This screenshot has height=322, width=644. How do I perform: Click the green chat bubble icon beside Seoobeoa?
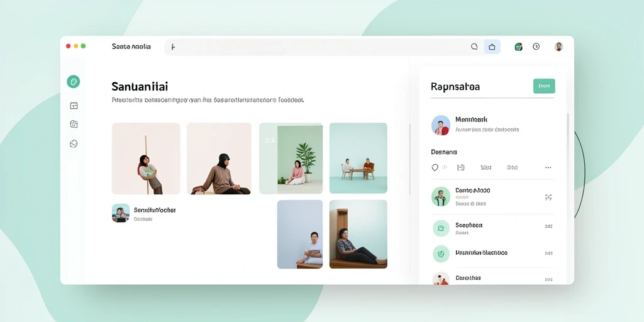441,228
